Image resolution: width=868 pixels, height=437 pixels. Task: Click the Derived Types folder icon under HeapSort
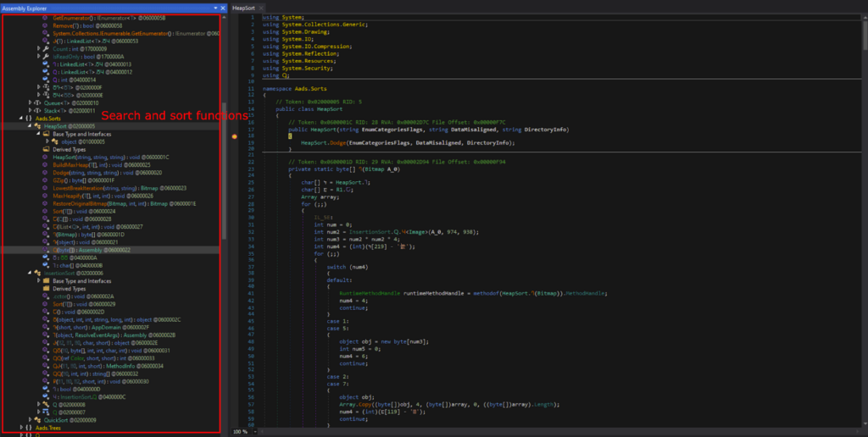point(47,149)
